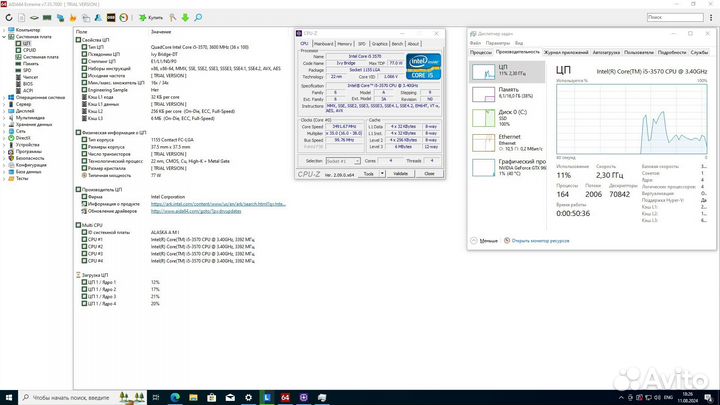The width and height of the screenshot is (720, 405).
Task: Switch to CPU-Z Graphics tab
Action: 379,44
